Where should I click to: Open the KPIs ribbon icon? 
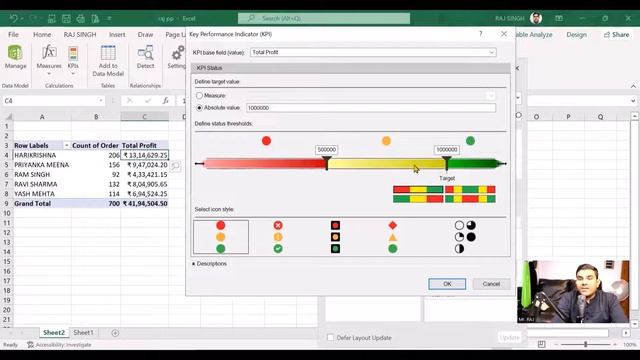(73, 53)
